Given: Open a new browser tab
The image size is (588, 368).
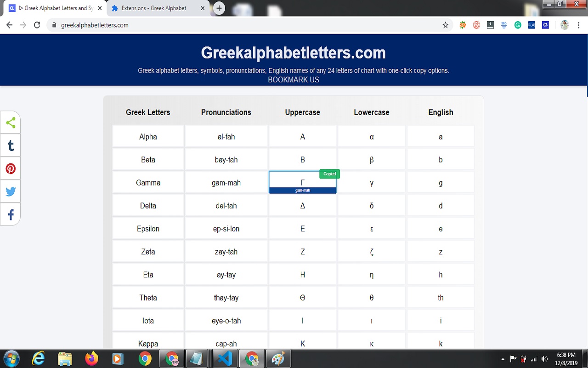Looking at the screenshot, I should coord(219,8).
